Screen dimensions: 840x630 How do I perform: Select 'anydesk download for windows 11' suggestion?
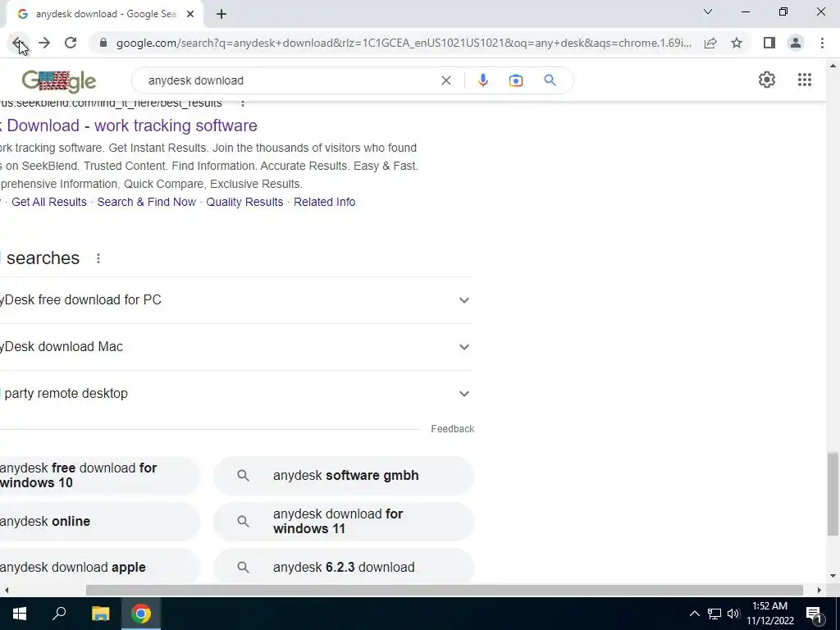(344, 521)
